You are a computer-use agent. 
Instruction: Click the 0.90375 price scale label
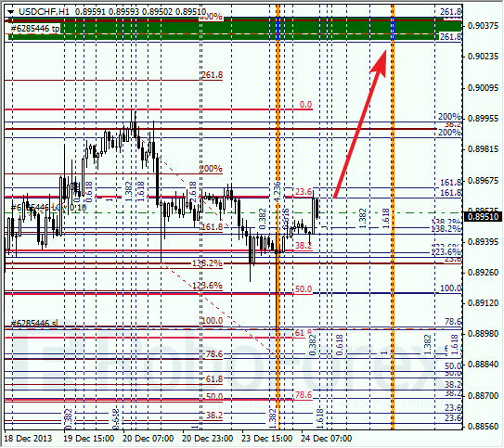pyautogui.click(x=483, y=26)
